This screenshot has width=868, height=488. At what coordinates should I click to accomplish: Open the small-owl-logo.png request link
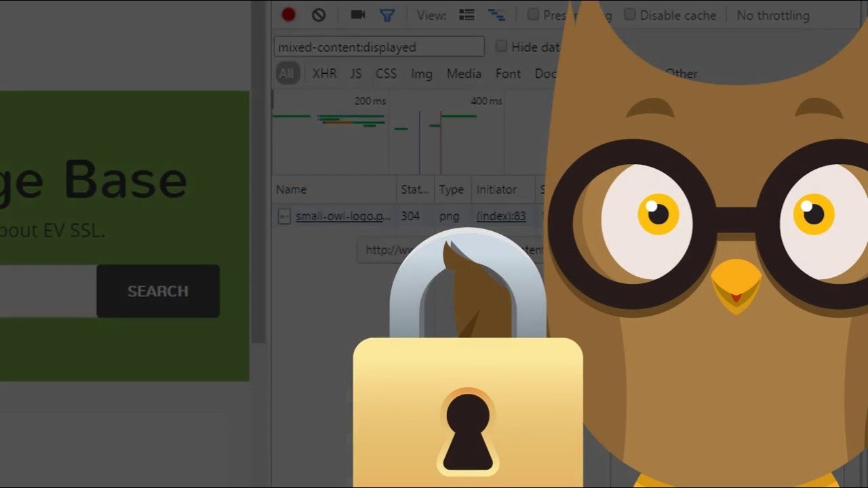point(343,216)
